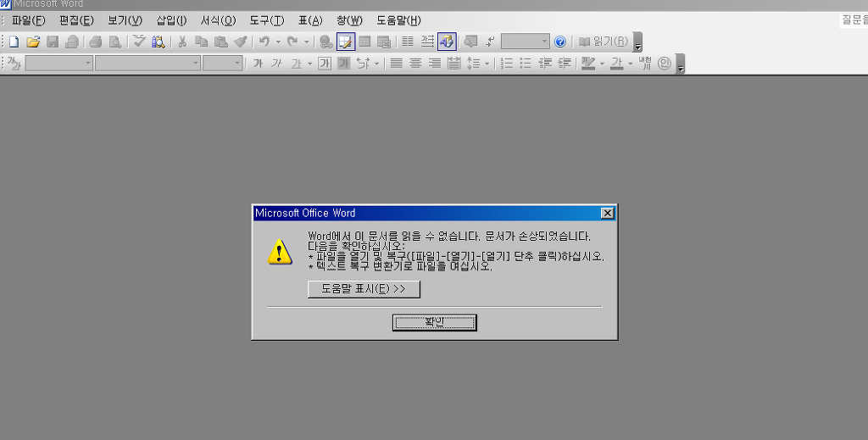This screenshot has width=868, height=440.
Task: Open the Research book icon
Action: point(159,42)
